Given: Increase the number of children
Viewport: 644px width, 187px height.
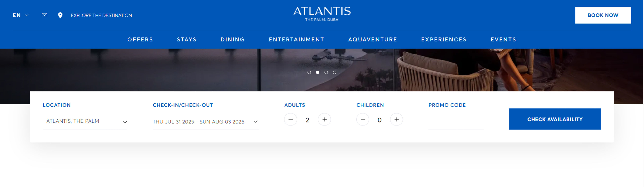Looking at the screenshot, I should [x=396, y=120].
